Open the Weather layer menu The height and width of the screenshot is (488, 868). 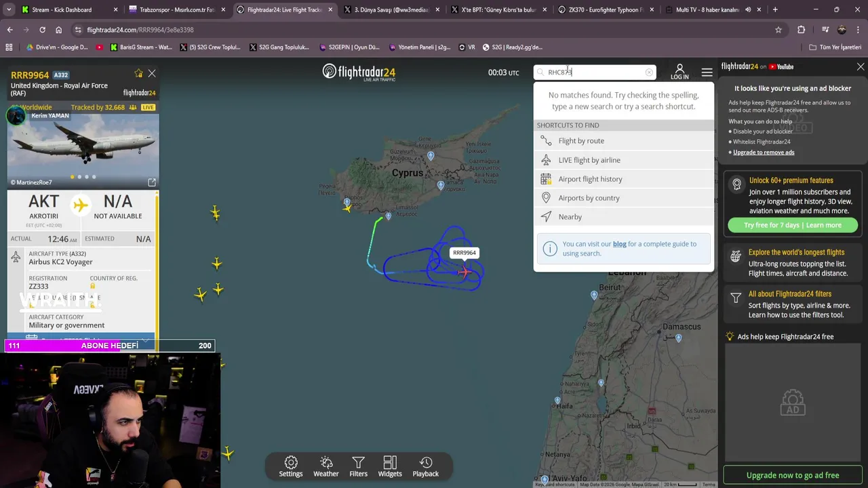point(325,466)
